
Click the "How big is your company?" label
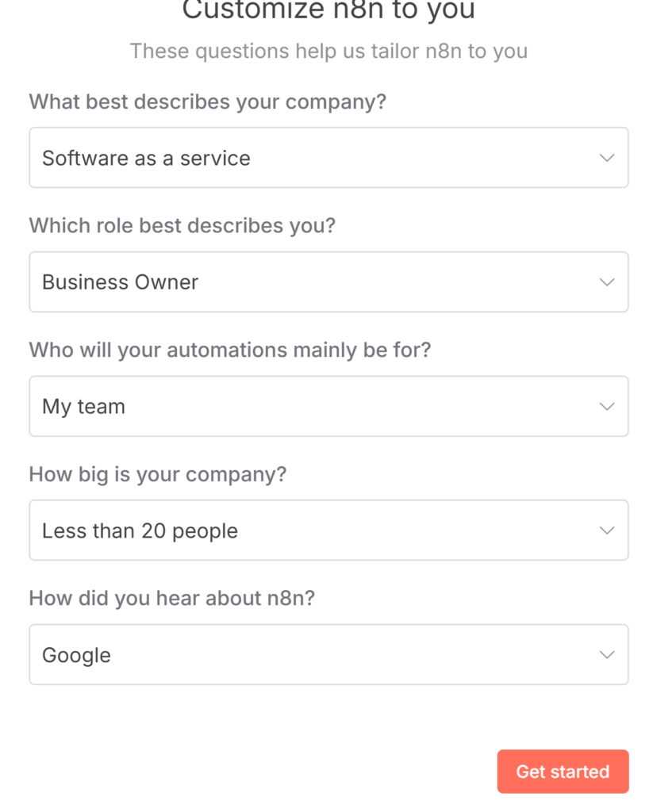[157, 474]
